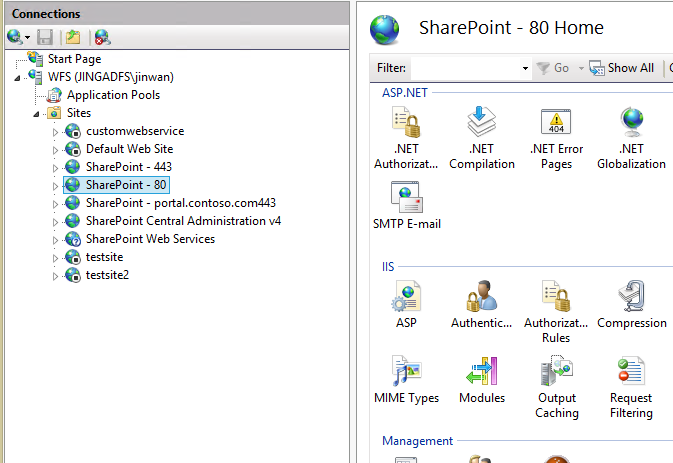Open the connection icon's dropdown arrow
The height and width of the screenshot is (463, 673).
[27, 38]
